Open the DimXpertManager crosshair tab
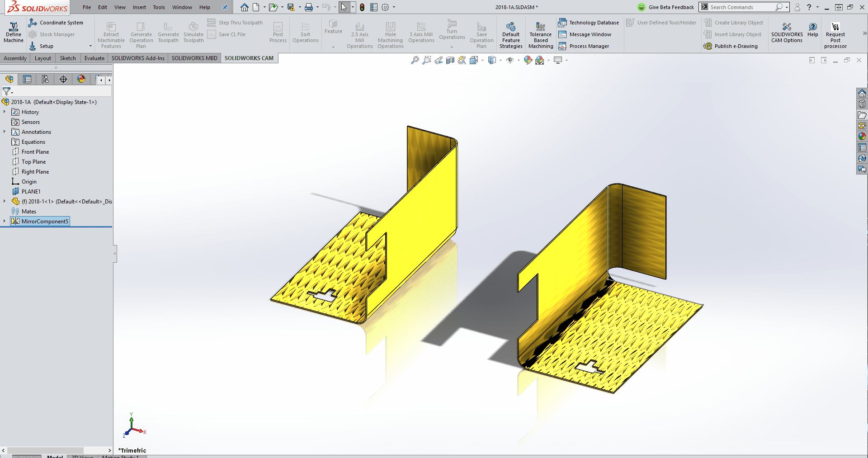This screenshot has height=458, width=868. [63, 79]
